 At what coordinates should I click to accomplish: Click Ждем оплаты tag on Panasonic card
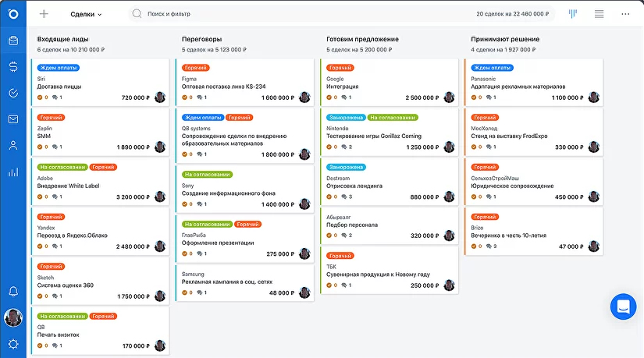(492, 68)
